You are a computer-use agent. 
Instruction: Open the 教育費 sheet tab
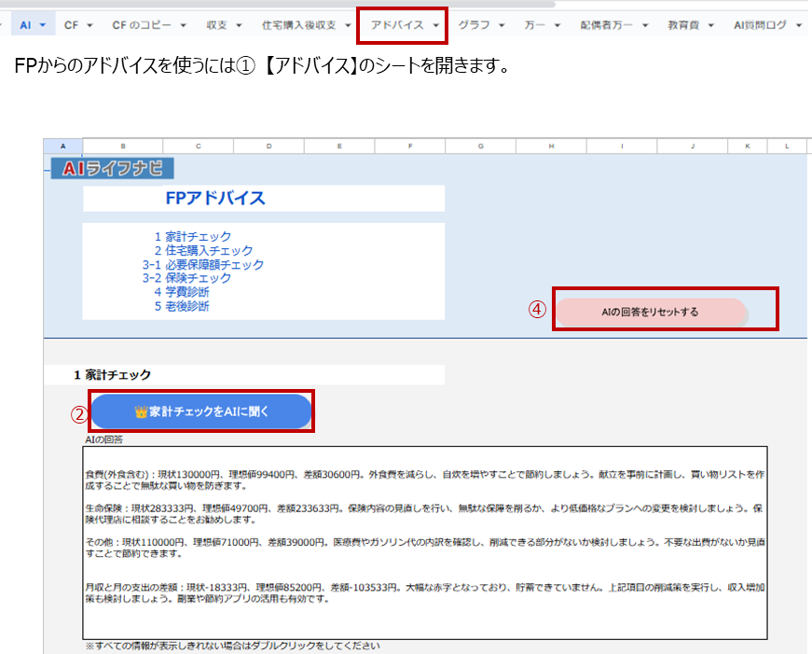(x=683, y=25)
